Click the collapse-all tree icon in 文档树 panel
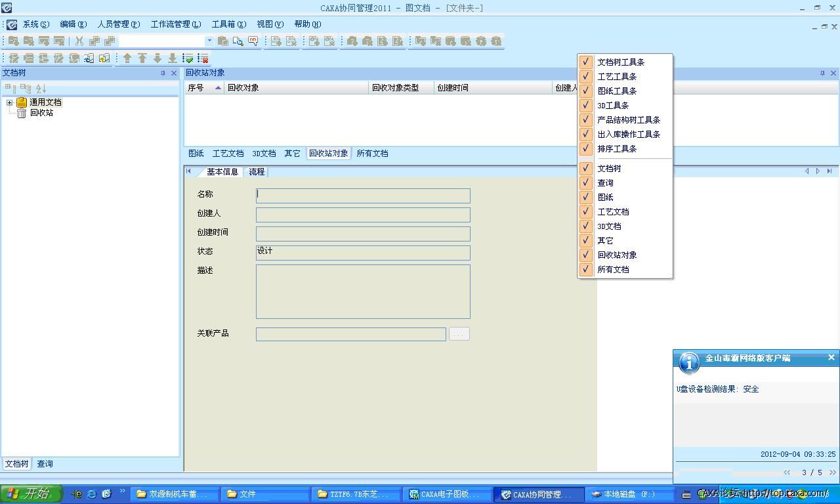This screenshot has width=840, height=504. (26, 88)
